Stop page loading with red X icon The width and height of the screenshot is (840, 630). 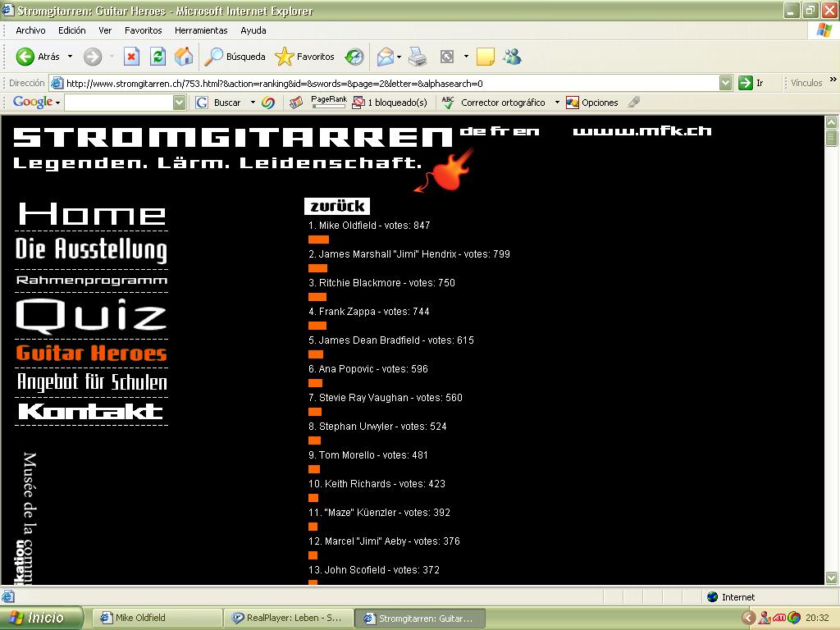[x=131, y=57]
